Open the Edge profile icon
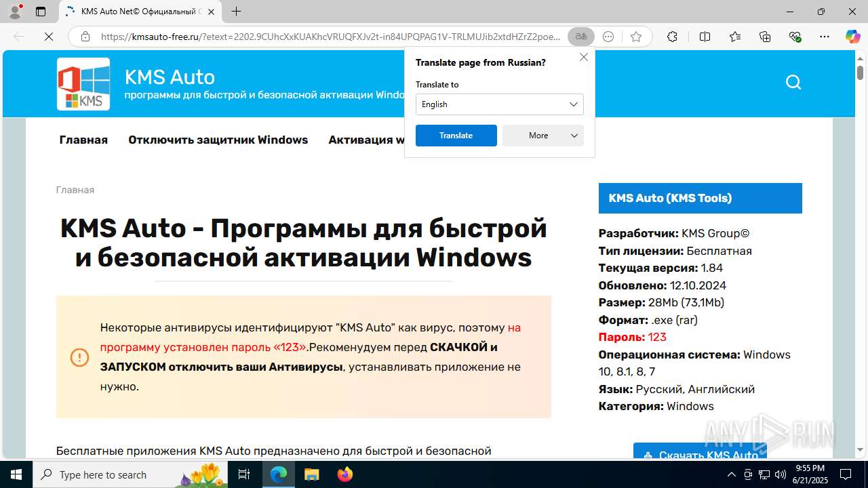The image size is (868, 488). point(15,12)
